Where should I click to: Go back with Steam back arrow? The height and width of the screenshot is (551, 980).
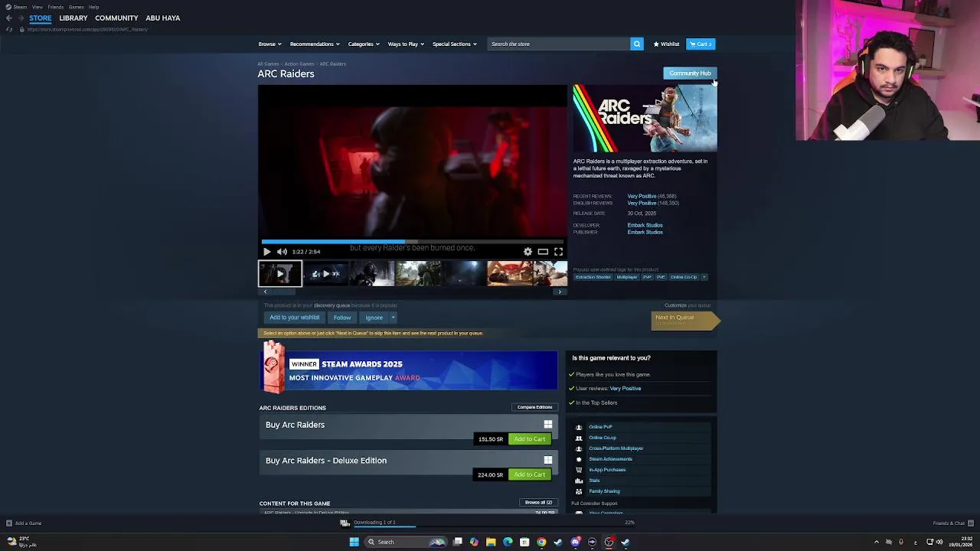click(8, 18)
